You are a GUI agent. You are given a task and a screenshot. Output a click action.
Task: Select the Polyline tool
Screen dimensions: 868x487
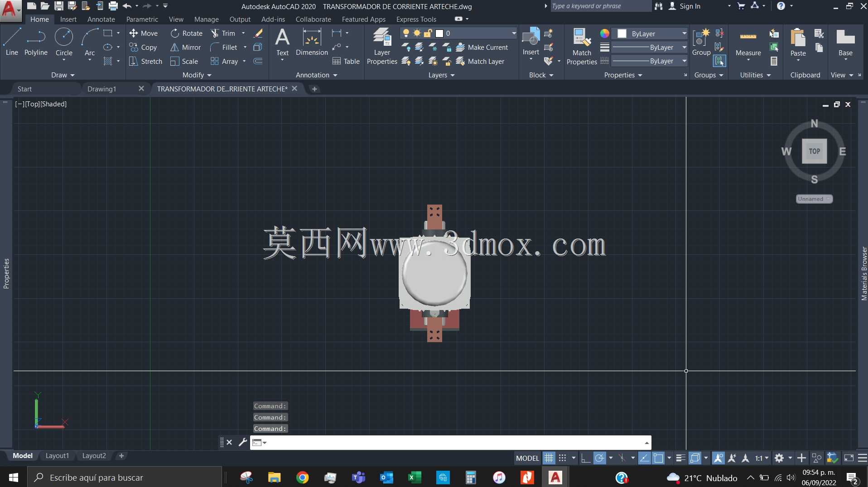pyautogui.click(x=36, y=42)
